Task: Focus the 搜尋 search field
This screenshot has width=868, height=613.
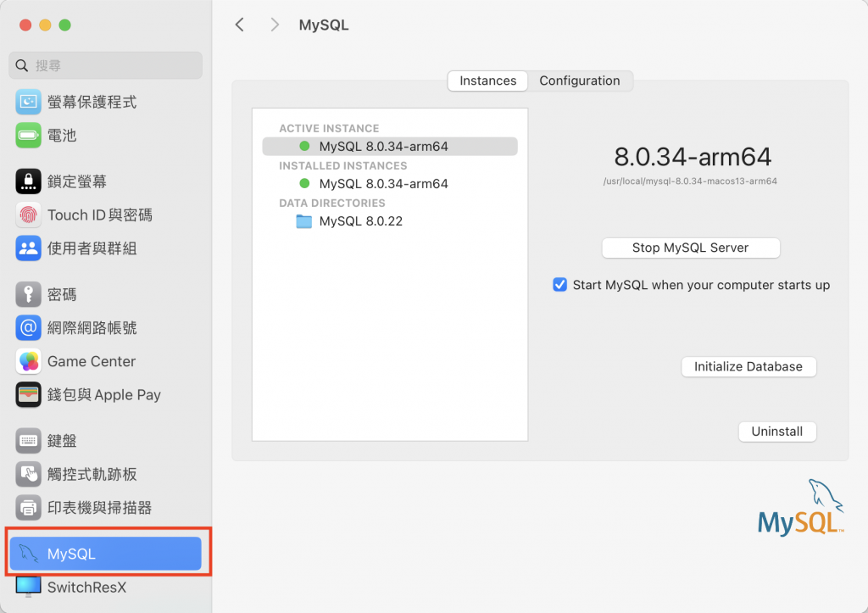Action: (x=106, y=65)
